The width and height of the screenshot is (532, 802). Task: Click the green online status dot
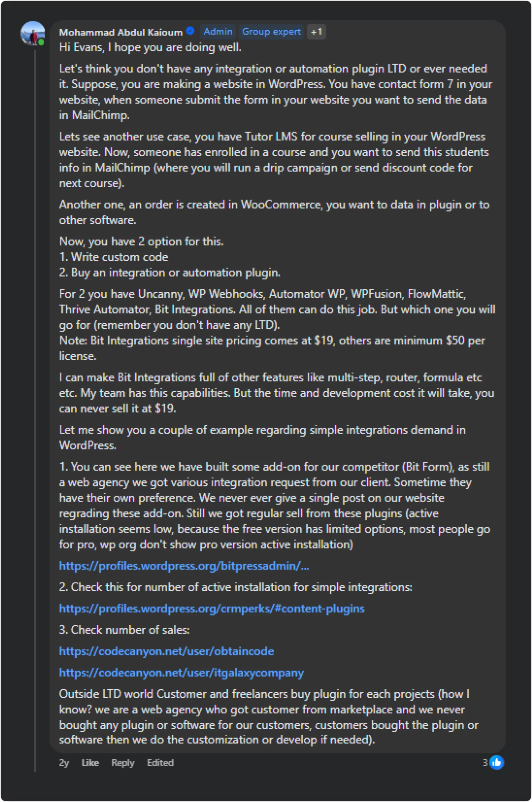coord(41,42)
